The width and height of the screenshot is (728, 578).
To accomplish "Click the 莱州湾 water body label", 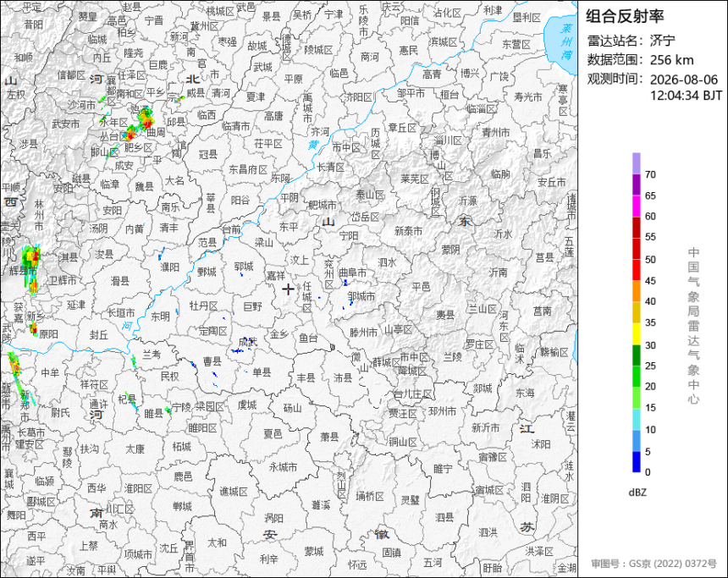I will (x=566, y=41).
